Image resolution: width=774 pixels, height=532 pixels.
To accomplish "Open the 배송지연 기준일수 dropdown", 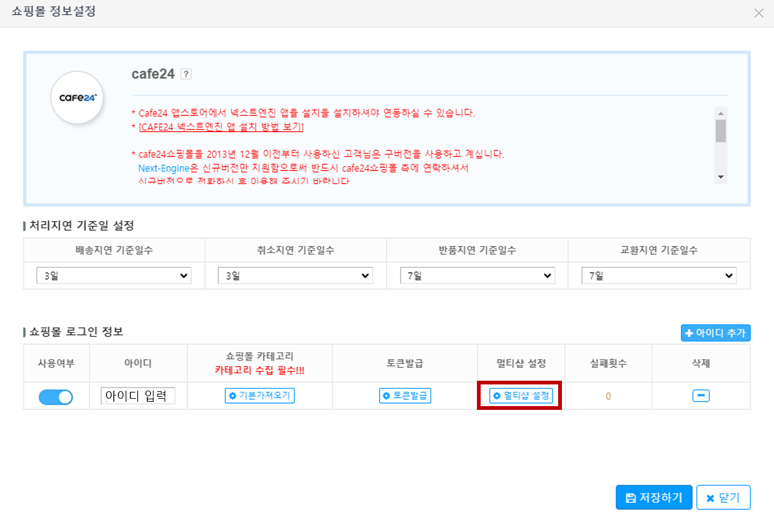I will click(114, 276).
